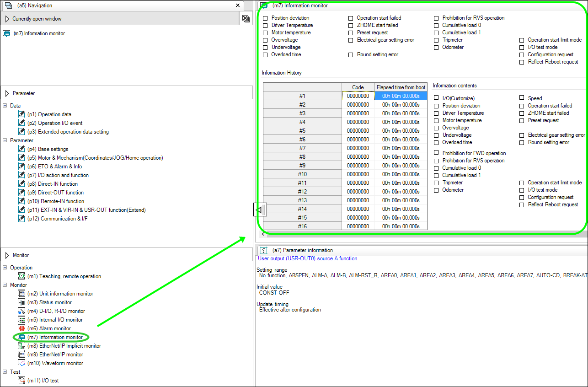Click the (m2) Unit information monitor icon
Viewport: 588px width, 387px height.
coord(21,294)
